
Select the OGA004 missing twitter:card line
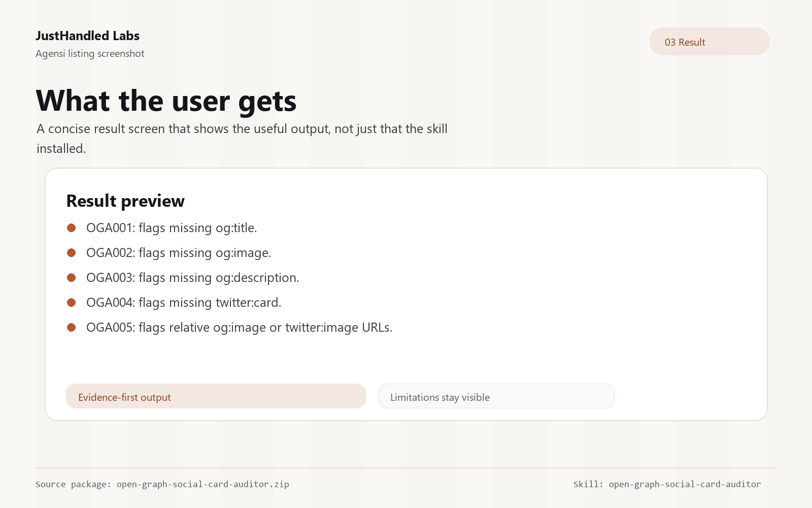(x=184, y=303)
